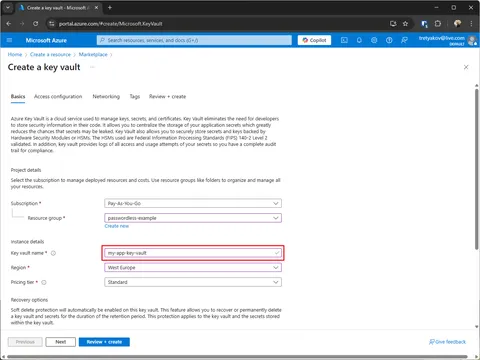Viewport: 480px width, 360px height.
Task: Click the Copilot button
Action: coord(314,40)
